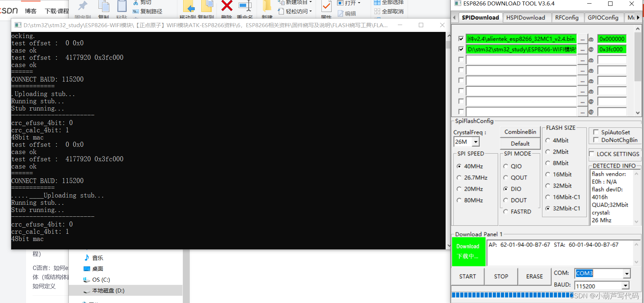Check the third empty file row checkbox
The image size is (644, 303).
click(x=461, y=59)
